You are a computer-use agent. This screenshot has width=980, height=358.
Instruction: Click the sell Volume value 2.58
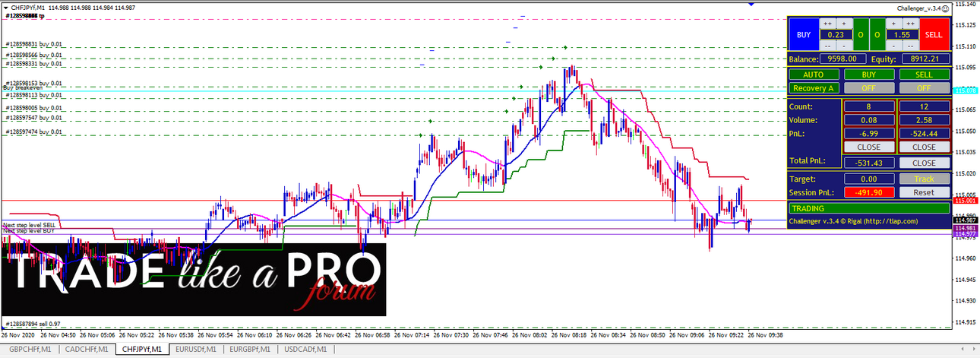pos(925,120)
